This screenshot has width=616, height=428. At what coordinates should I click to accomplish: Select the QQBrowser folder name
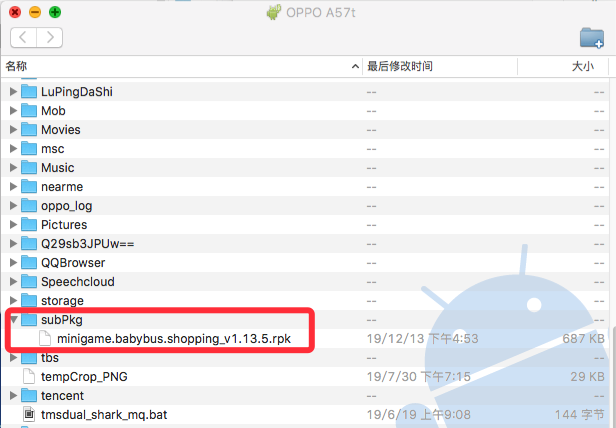(x=73, y=263)
